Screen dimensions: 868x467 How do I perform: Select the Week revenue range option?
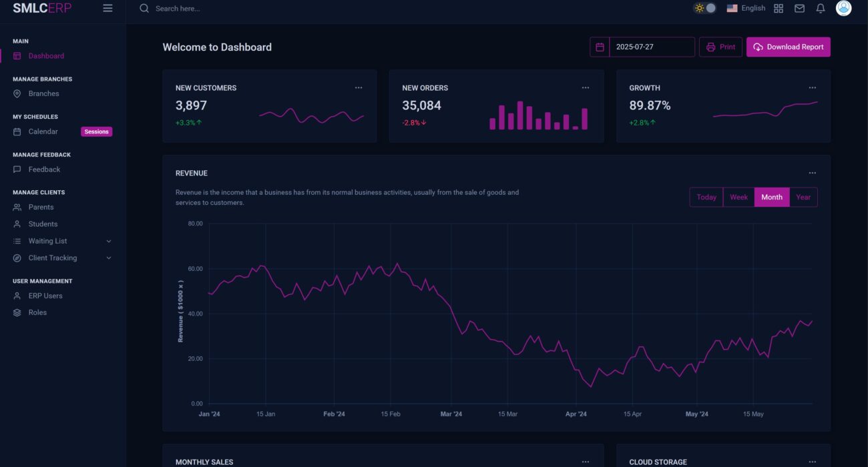[738, 197]
